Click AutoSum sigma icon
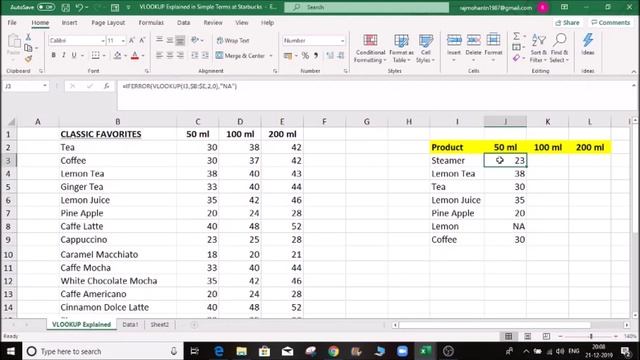 pyautogui.click(x=516, y=36)
